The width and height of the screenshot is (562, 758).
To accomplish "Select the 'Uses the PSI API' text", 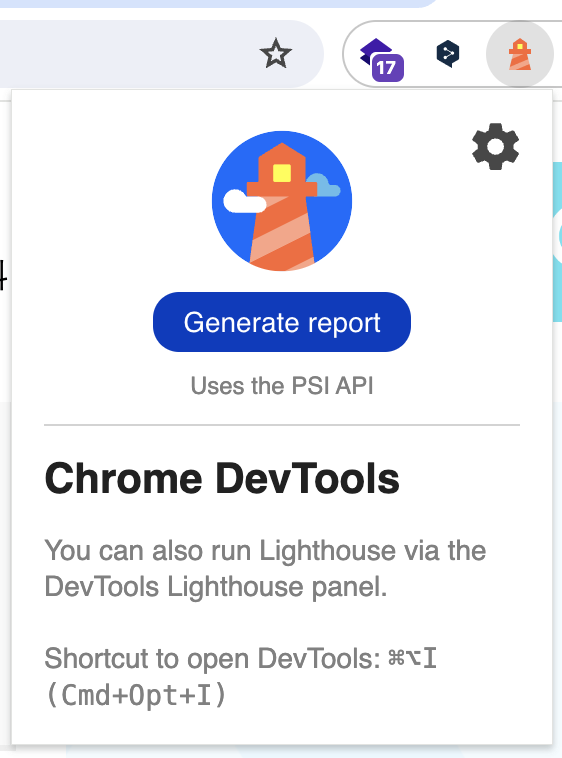I will (282, 386).
